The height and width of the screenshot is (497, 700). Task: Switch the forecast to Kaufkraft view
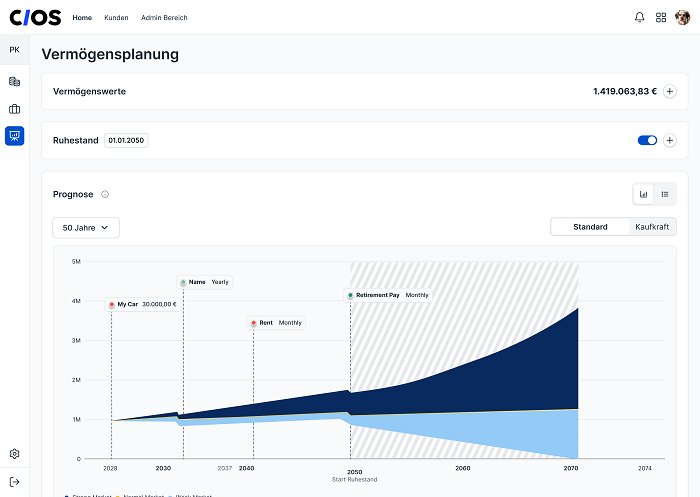[x=652, y=227]
